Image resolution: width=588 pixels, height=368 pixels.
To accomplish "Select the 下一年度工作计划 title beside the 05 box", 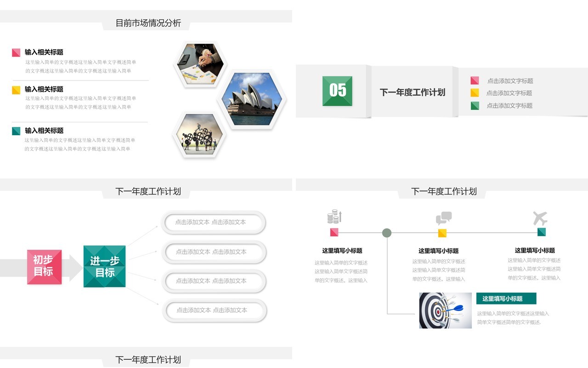I will [x=413, y=92].
